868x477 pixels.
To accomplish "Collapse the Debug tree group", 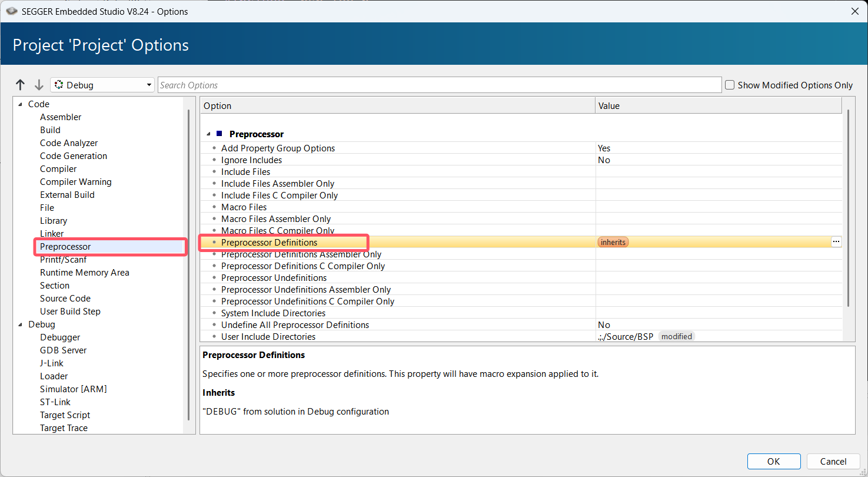I will 21,324.
